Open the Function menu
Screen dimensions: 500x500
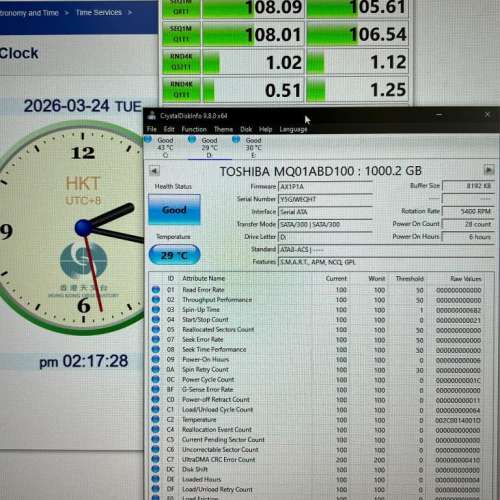[194, 129]
